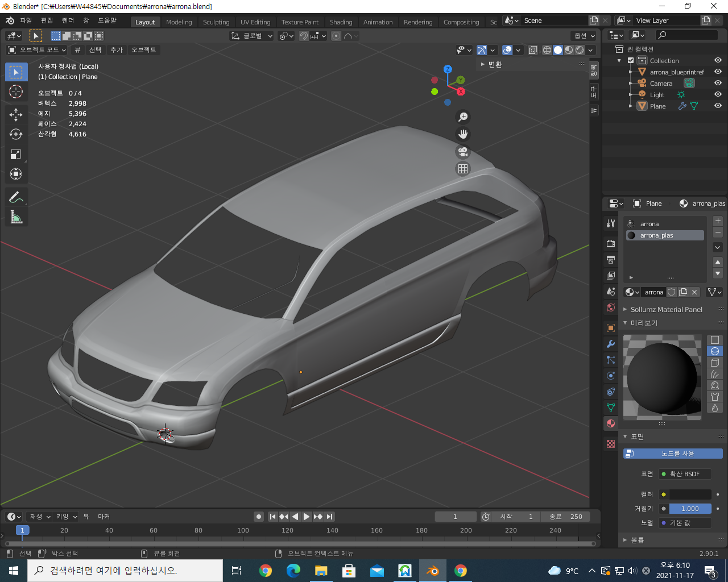
Task: Select the 3D Cursor tool
Action: click(16, 92)
